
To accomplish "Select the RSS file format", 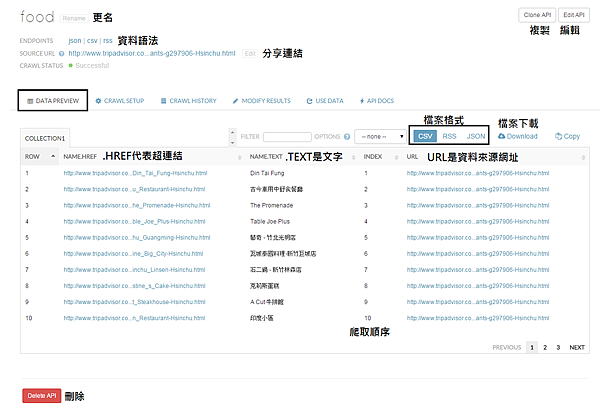I will pos(449,136).
